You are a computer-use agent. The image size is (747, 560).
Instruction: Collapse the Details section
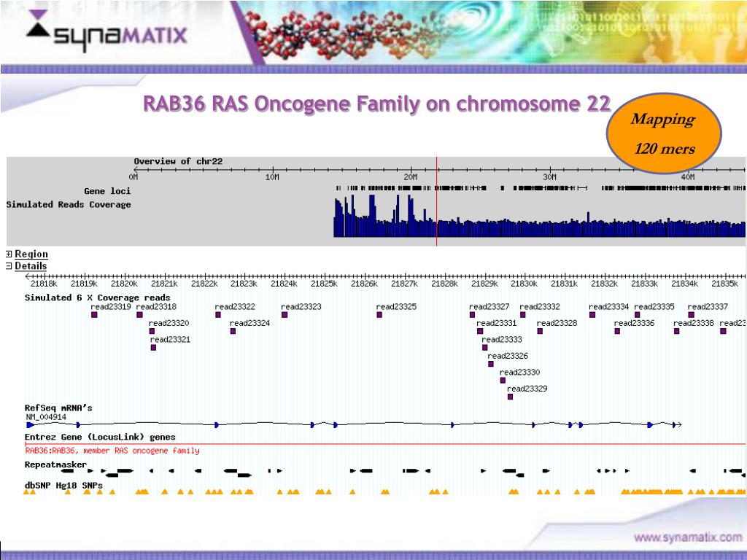tap(9, 266)
